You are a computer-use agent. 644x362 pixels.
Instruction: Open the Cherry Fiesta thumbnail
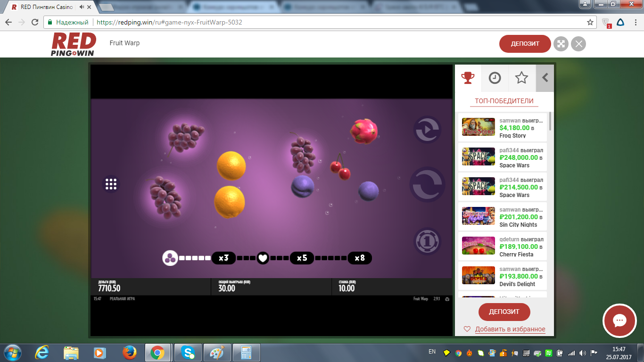coord(479,246)
